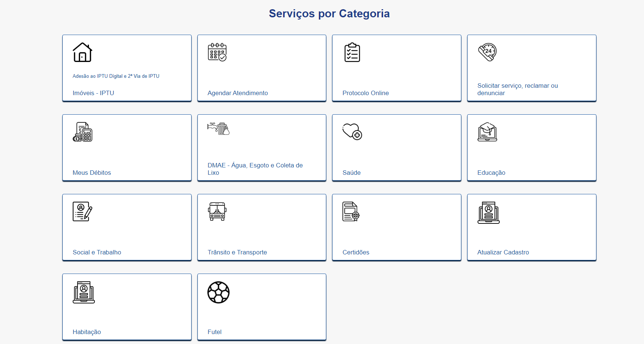Open the Futel category label
This screenshot has height=344, width=644.
click(x=214, y=332)
